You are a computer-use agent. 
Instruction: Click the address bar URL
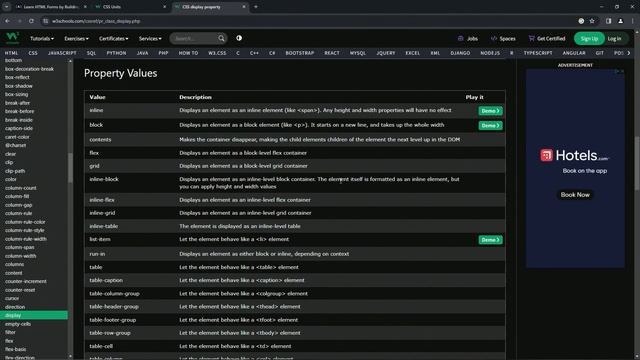96,21
